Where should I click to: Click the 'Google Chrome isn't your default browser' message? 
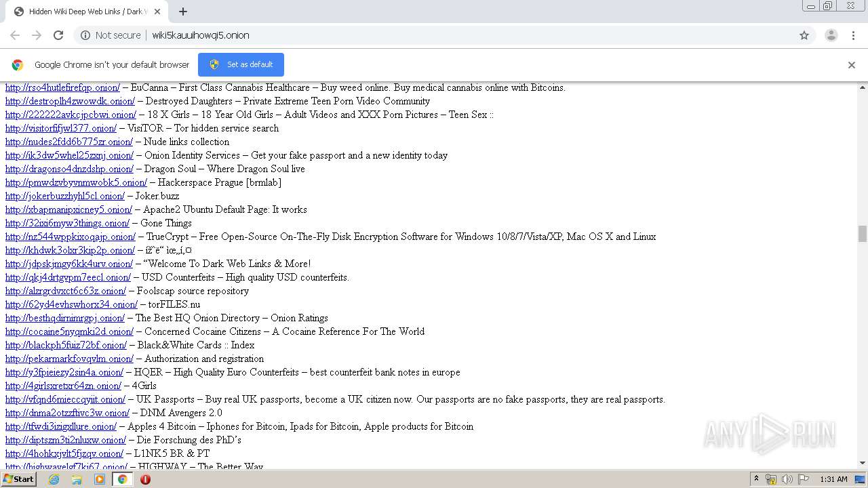112,64
